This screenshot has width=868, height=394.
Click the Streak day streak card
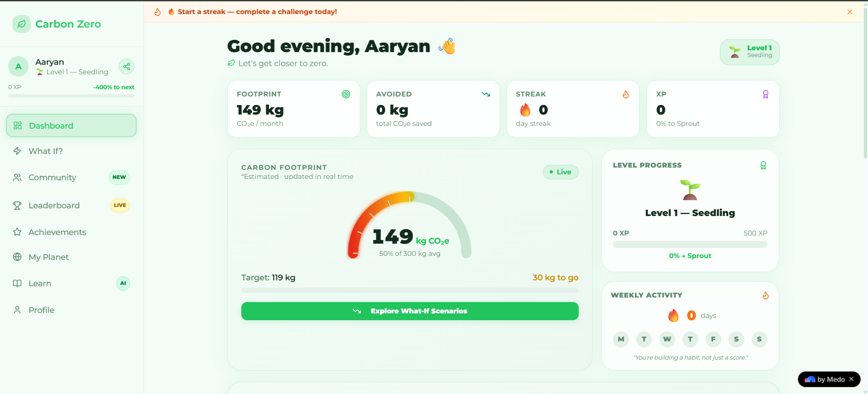pos(573,109)
